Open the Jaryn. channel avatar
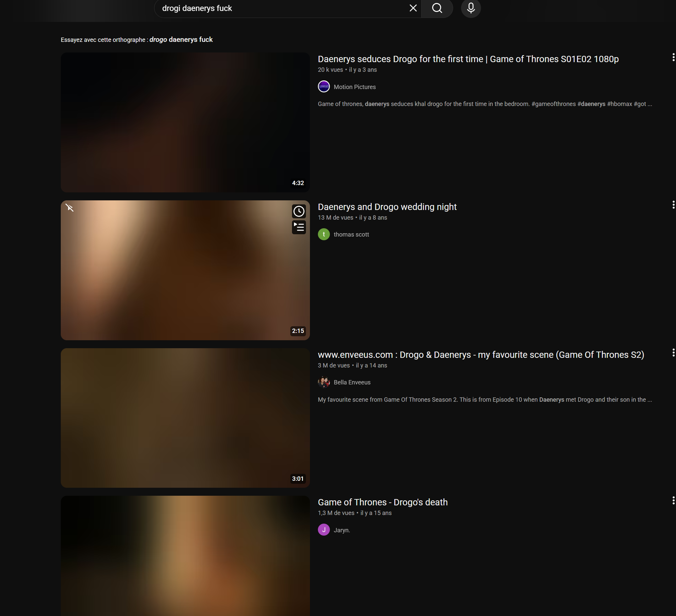676x616 pixels. [324, 530]
